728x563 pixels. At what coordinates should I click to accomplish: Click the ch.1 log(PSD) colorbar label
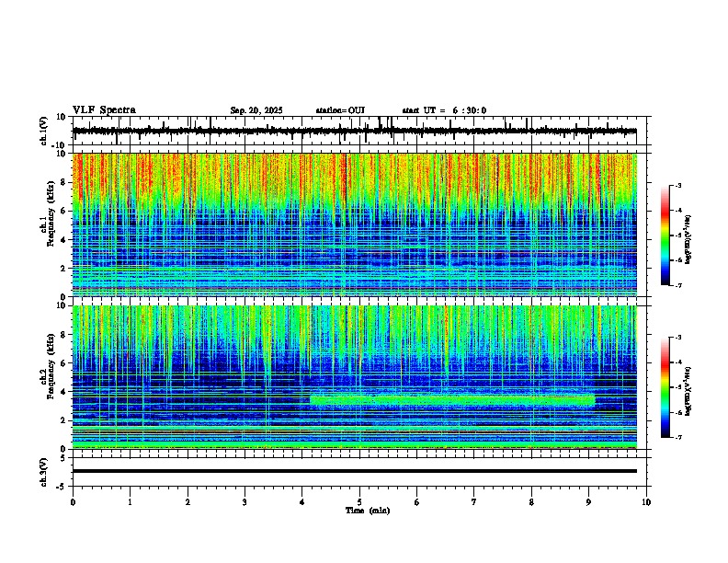point(688,240)
